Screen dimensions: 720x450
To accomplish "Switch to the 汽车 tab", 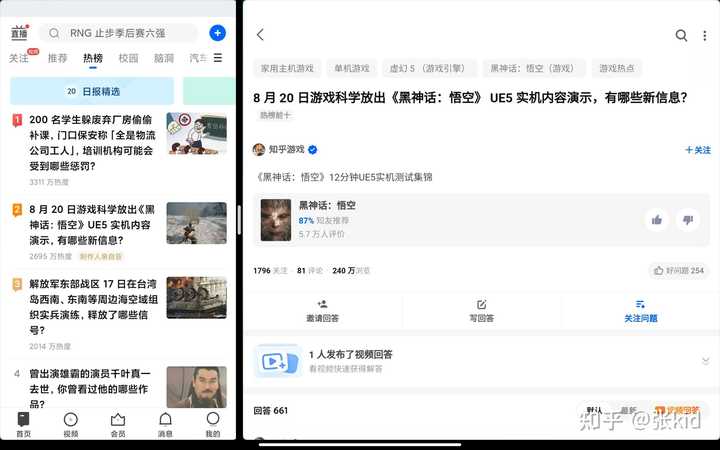I will point(198,58).
